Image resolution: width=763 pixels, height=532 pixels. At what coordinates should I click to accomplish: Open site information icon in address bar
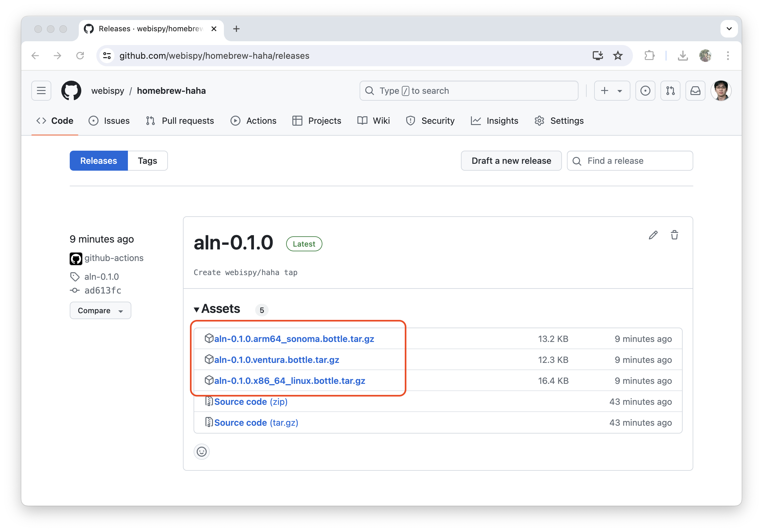[107, 55]
